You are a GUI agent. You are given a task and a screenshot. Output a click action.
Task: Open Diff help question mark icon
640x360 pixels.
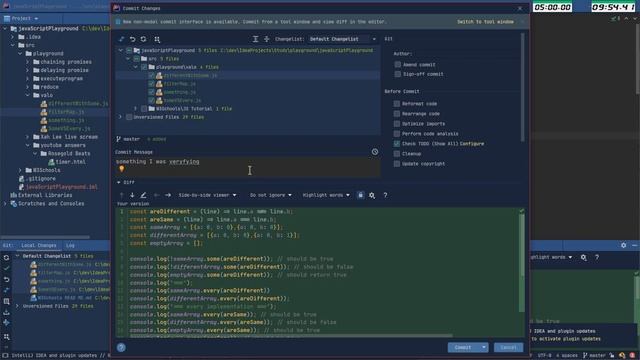[385, 195]
